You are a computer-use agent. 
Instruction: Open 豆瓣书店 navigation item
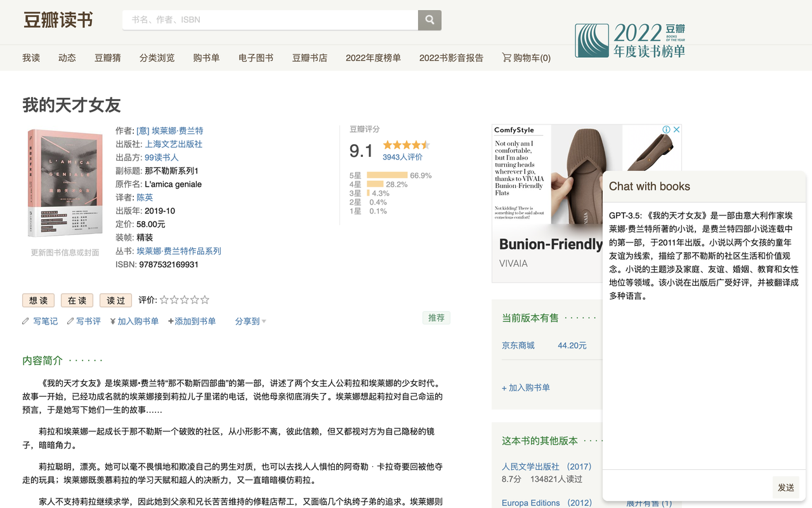tap(310, 58)
